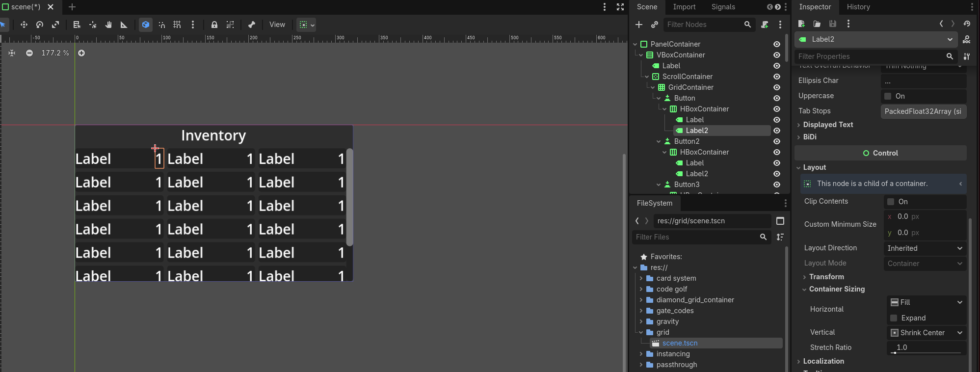Open the History tab
Viewport: 980px width, 372px height.
click(x=858, y=7)
